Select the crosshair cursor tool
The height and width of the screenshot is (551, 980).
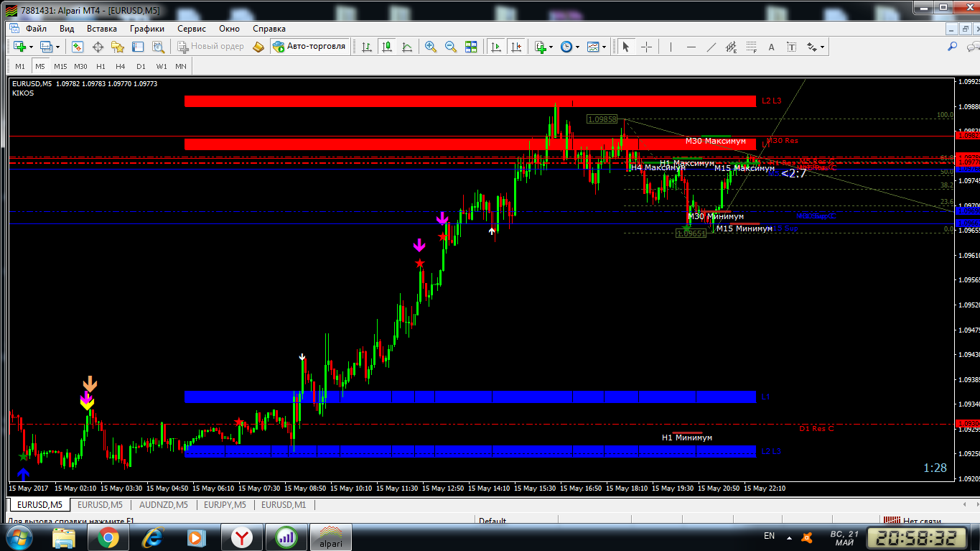click(647, 47)
